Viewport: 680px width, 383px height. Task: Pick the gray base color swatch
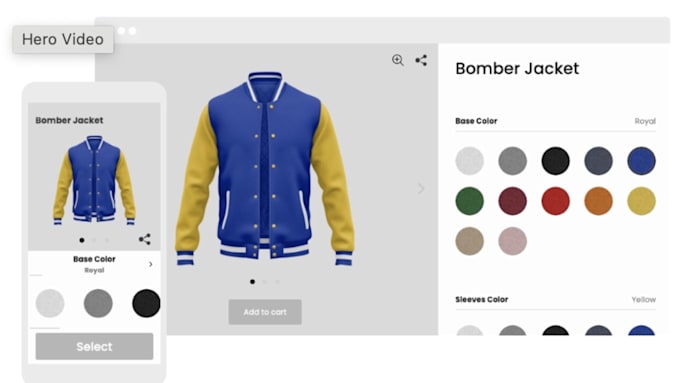pyautogui.click(x=513, y=161)
